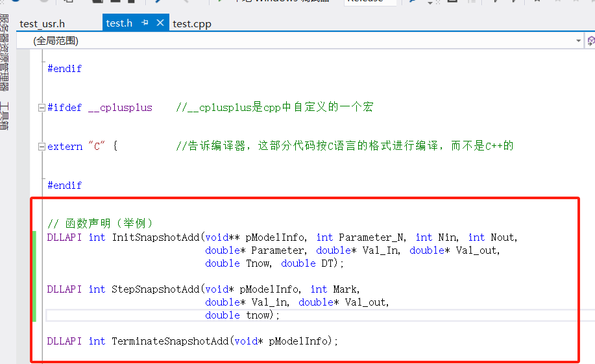
Task: Switch to the test_usr.h tab
Action: tap(42, 24)
